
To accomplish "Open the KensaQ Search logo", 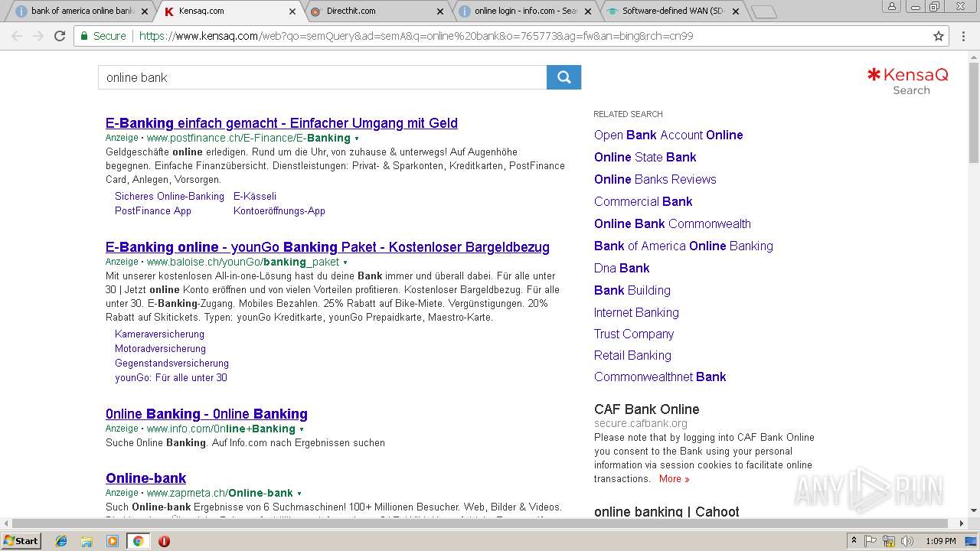I will point(907,81).
